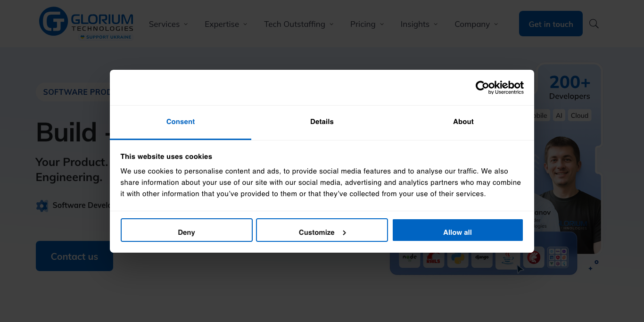This screenshot has height=322, width=644.
Task: Select the Django framework icon
Action: [x=482, y=257]
